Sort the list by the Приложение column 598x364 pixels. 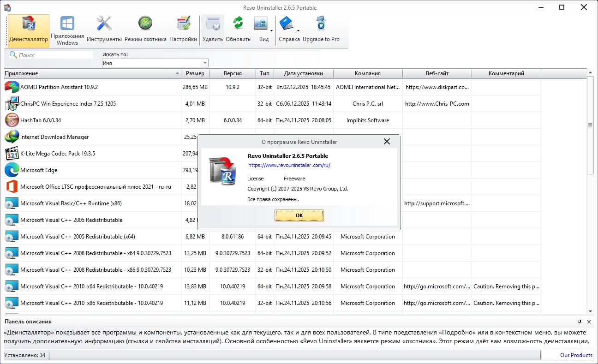click(92, 73)
